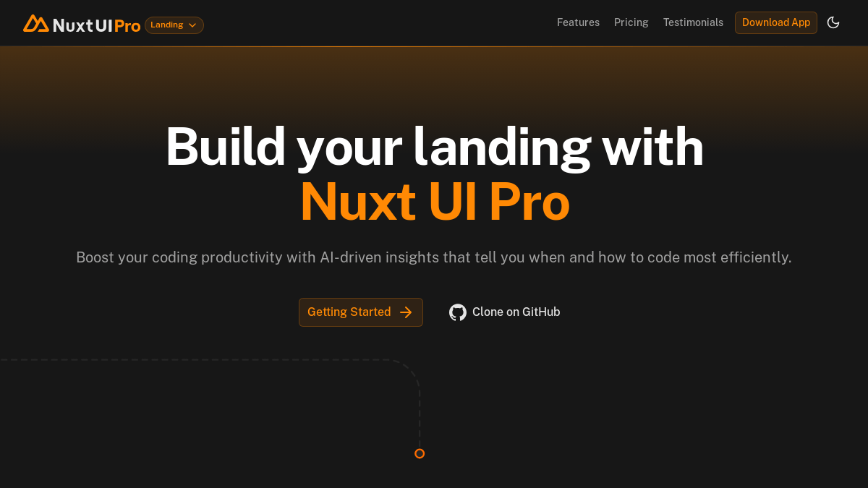This screenshot has width=868, height=488.
Task: Click the Nuxt mountain logo icon
Action: point(36,24)
